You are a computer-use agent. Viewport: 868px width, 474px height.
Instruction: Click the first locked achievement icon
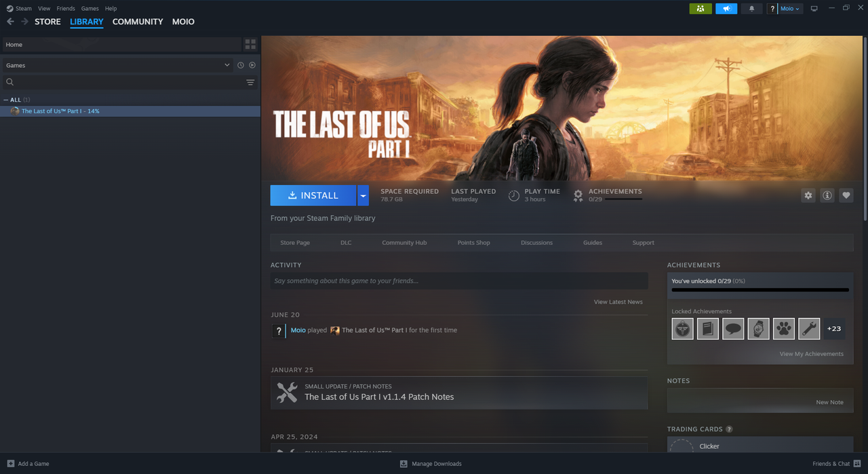click(x=682, y=329)
